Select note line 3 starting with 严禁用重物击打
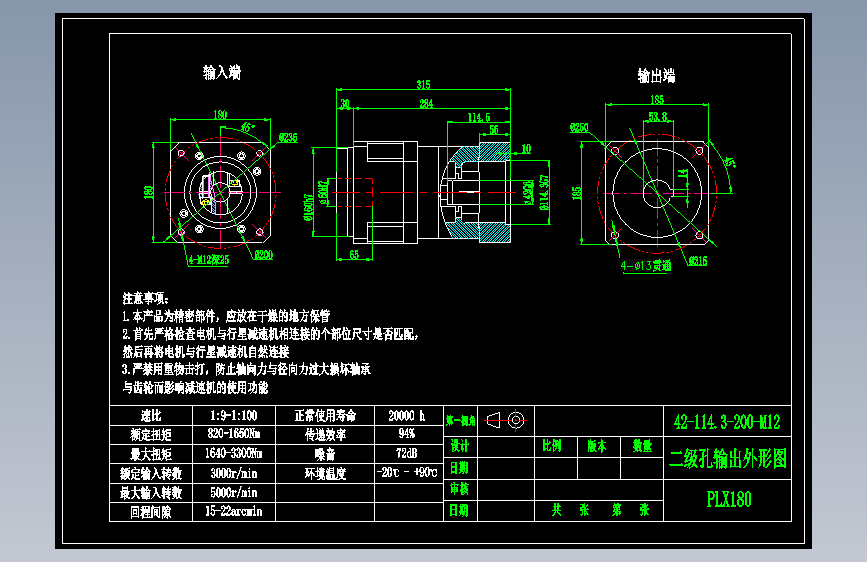The image size is (867, 562). (246, 370)
